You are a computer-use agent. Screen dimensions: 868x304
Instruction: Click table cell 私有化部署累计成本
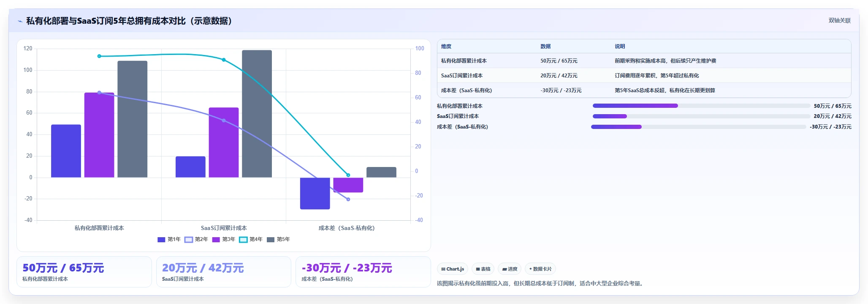pos(464,61)
